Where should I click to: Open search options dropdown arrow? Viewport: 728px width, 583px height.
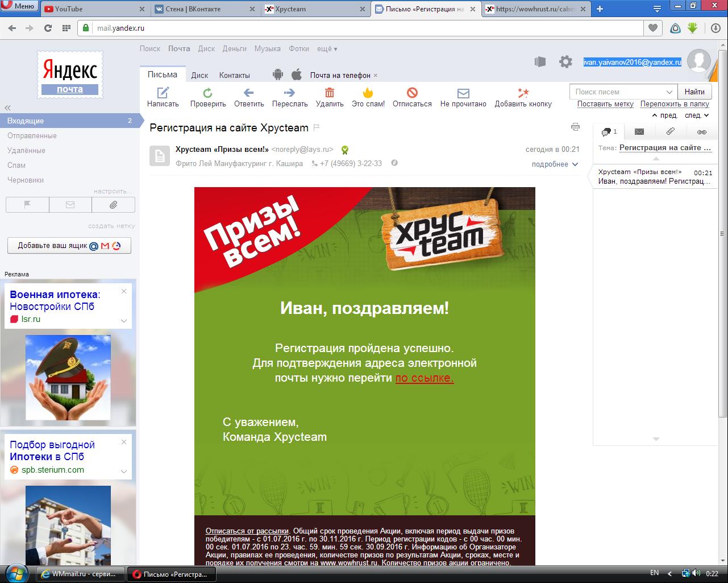[x=669, y=92]
